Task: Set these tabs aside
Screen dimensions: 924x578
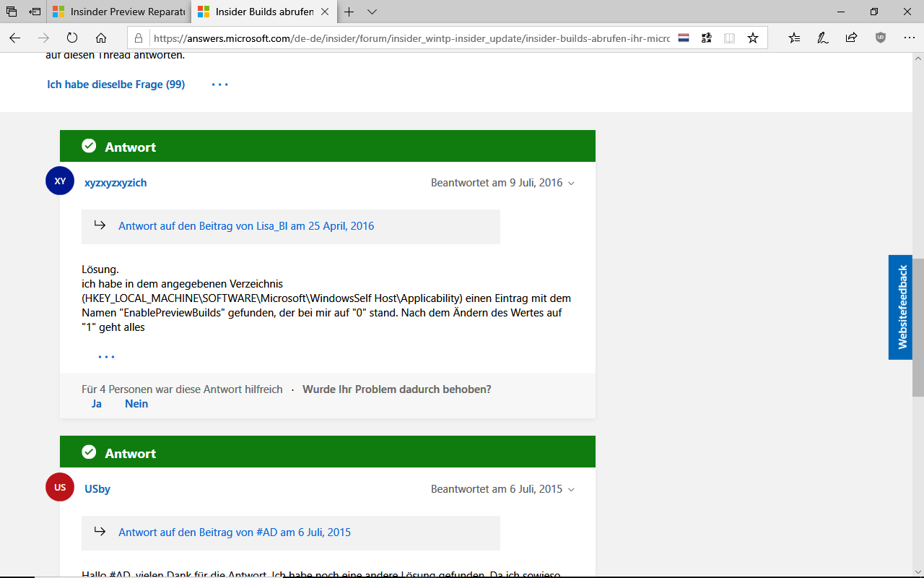Action: 35,12
